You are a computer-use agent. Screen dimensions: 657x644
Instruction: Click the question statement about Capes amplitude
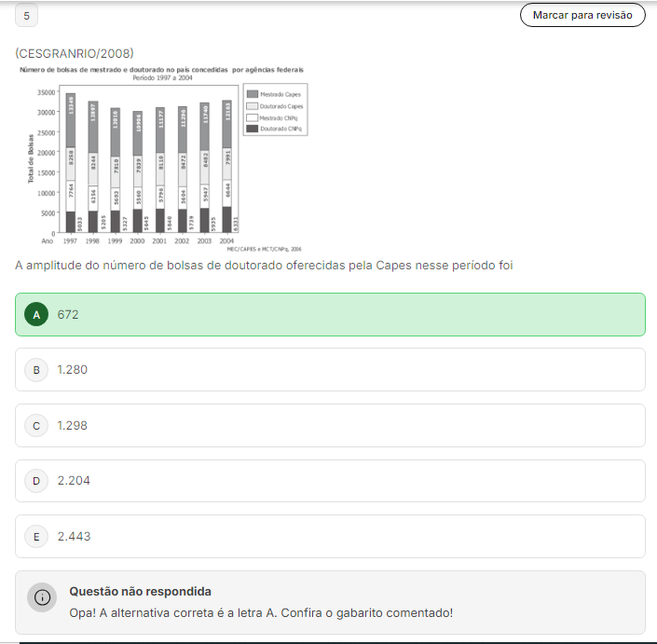[x=264, y=266]
